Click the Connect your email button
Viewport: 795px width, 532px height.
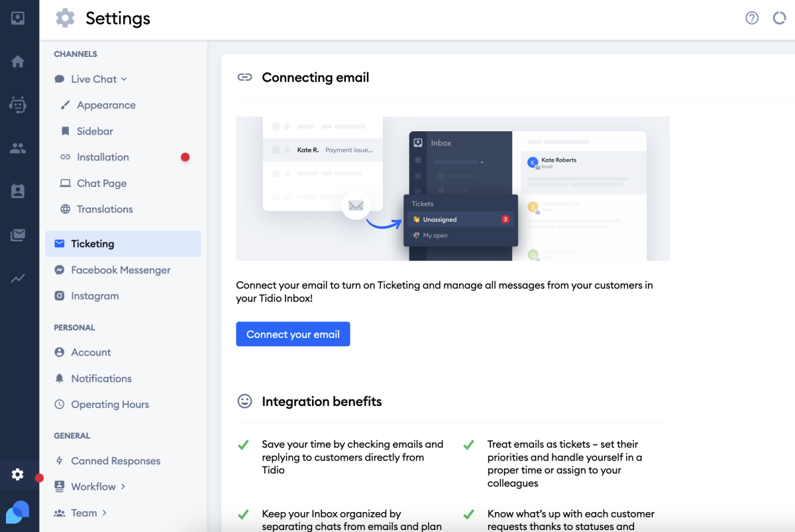pyautogui.click(x=293, y=334)
